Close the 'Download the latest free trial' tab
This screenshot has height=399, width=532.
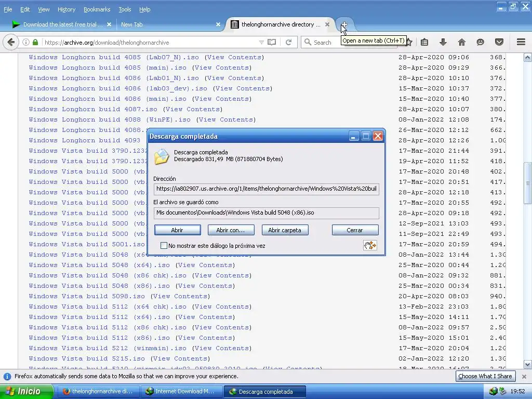point(109,24)
